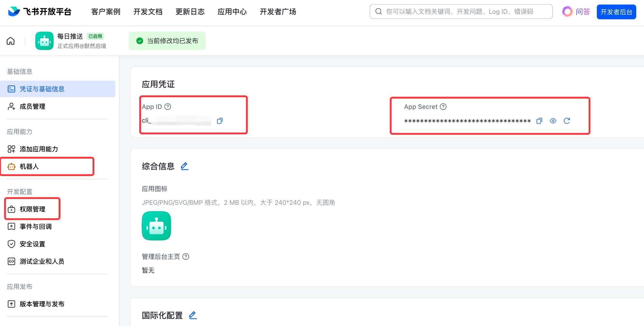Click the Feishu Open Platform logo
This screenshot has width=644, height=326.
[39, 12]
